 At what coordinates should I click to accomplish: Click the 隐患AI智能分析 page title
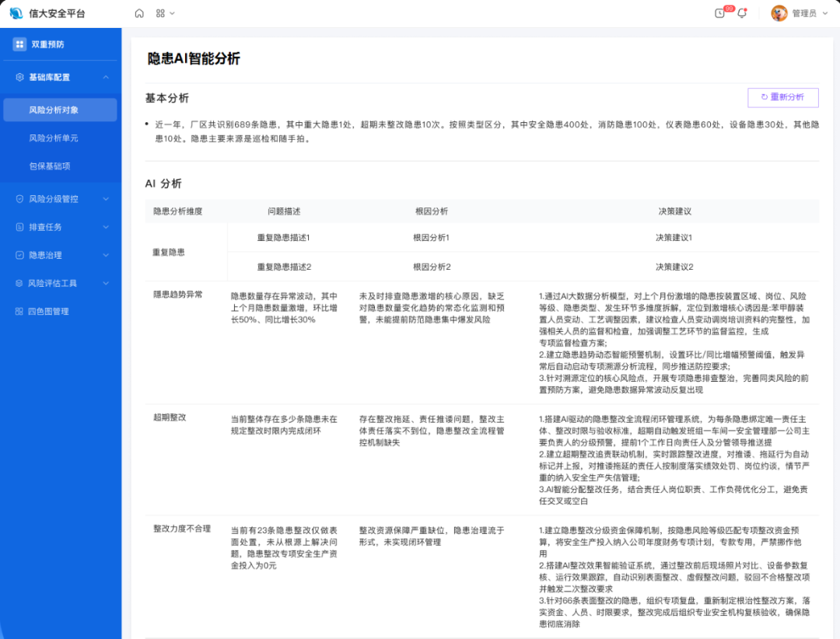194,59
